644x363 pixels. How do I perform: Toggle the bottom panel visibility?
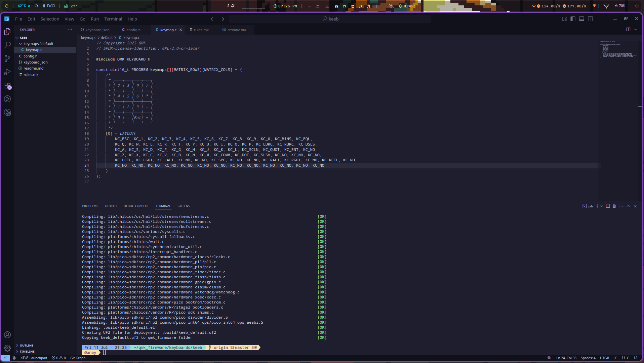581,19
